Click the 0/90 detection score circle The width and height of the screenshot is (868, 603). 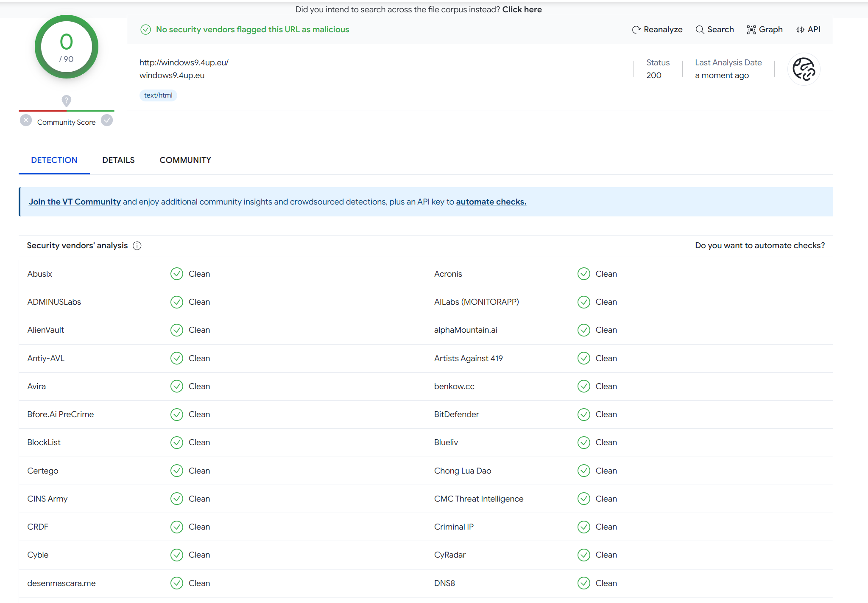click(x=67, y=47)
